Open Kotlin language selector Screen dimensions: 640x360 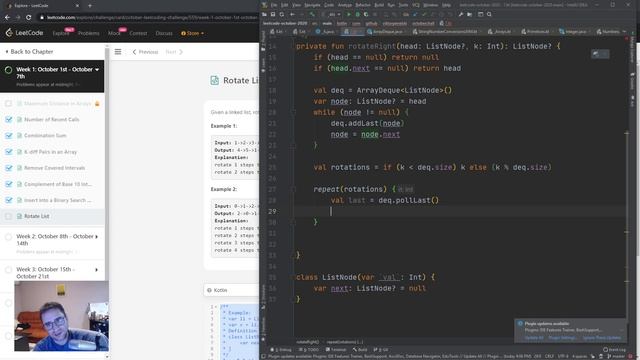tap(231, 290)
